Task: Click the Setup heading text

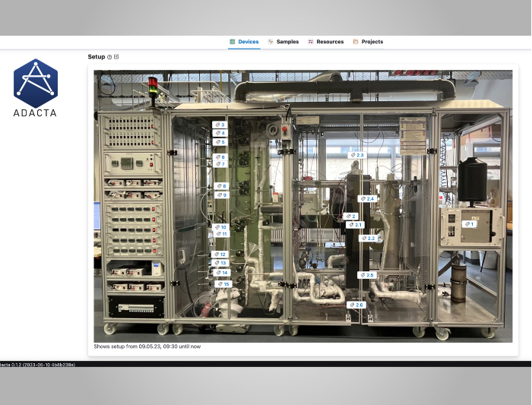Action: tap(97, 57)
